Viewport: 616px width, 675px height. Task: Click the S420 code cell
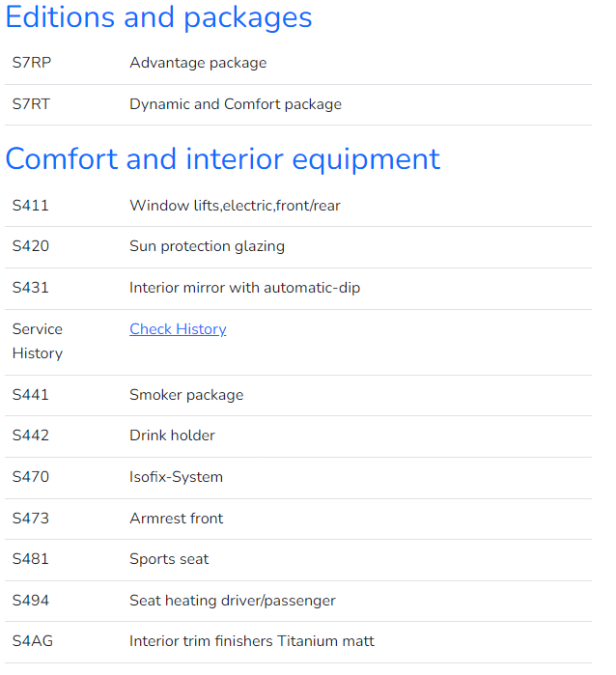pyautogui.click(x=31, y=246)
